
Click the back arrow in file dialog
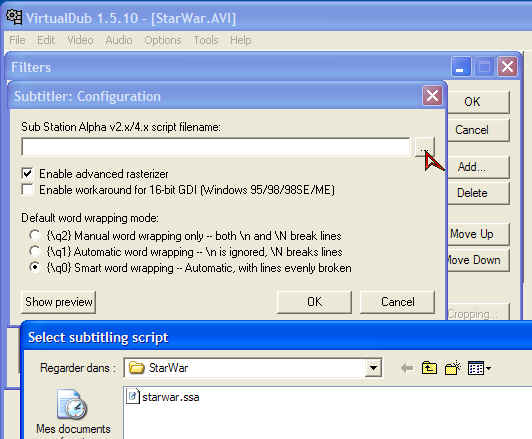coord(407,368)
